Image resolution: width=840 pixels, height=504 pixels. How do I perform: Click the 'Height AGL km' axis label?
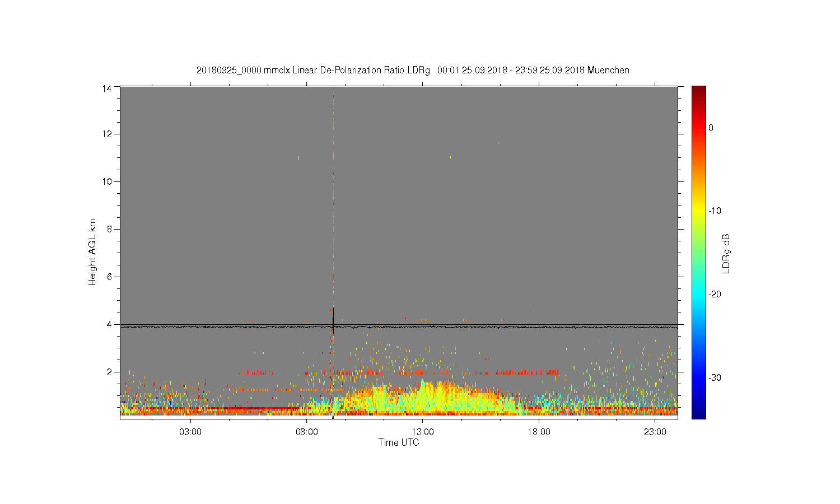(92, 252)
